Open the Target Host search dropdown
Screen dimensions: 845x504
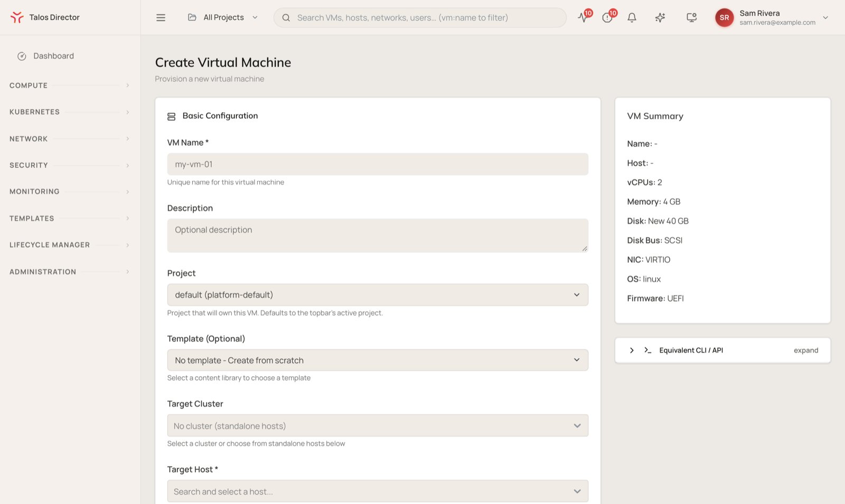[378, 491]
